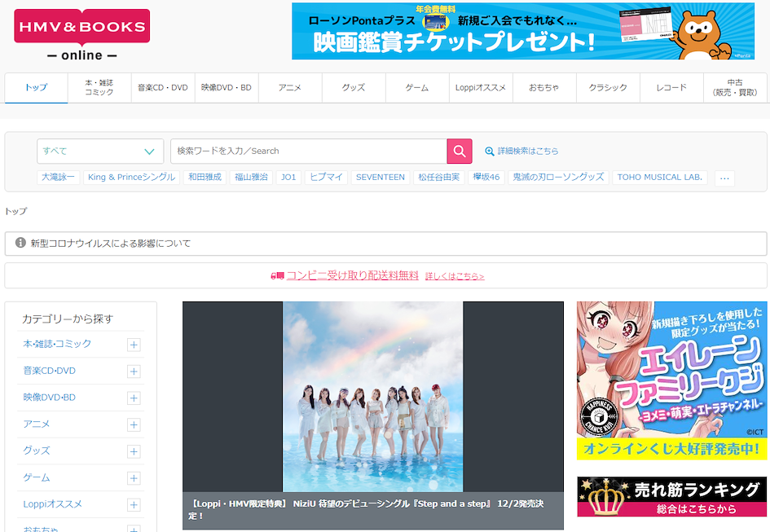The height and width of the screenshot is (532, 770).
Task: Click the NiziU Step and a step caption
Action: click(x=372, y=510)
